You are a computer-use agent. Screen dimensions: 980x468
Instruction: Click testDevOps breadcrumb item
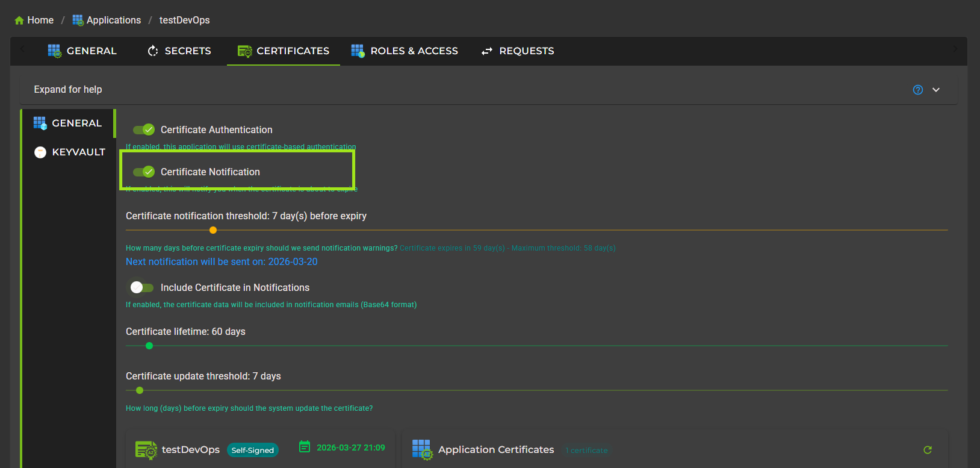(185, 20)
